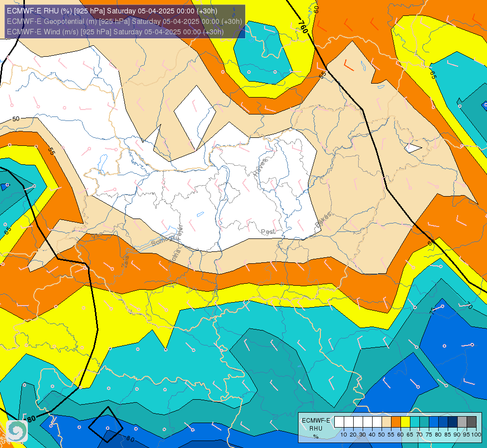
Task: Click the Heves county label on the map
Action: point(260,167)
